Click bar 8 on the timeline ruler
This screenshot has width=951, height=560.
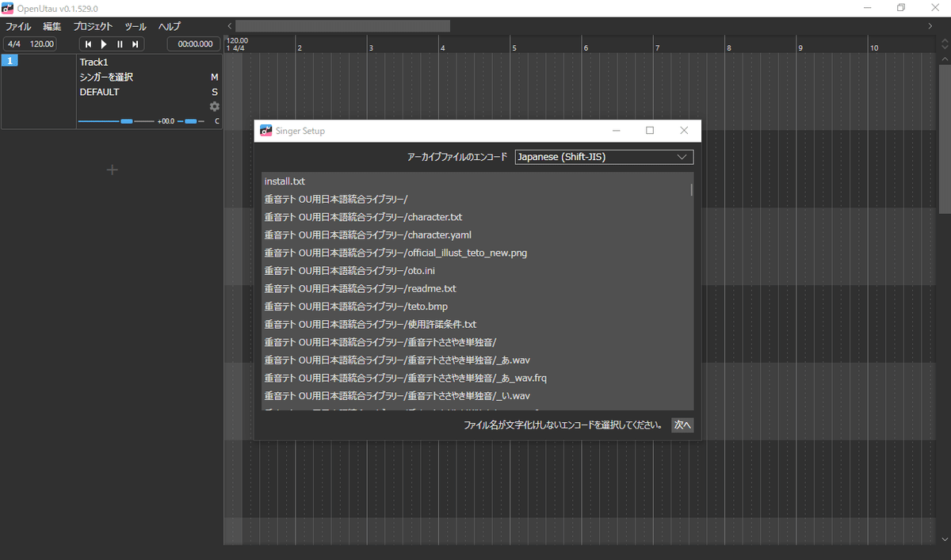tap(730, 48)
